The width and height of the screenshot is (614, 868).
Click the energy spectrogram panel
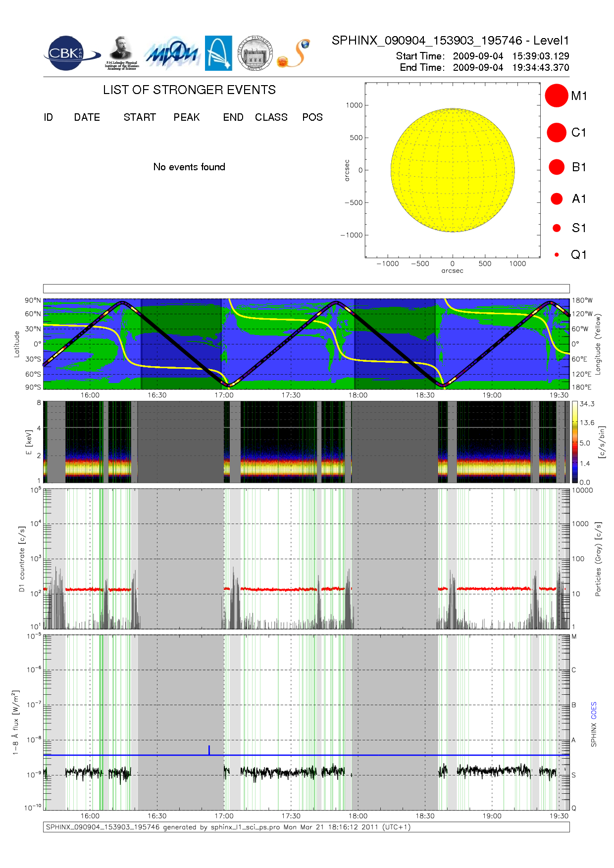(306, 442)
